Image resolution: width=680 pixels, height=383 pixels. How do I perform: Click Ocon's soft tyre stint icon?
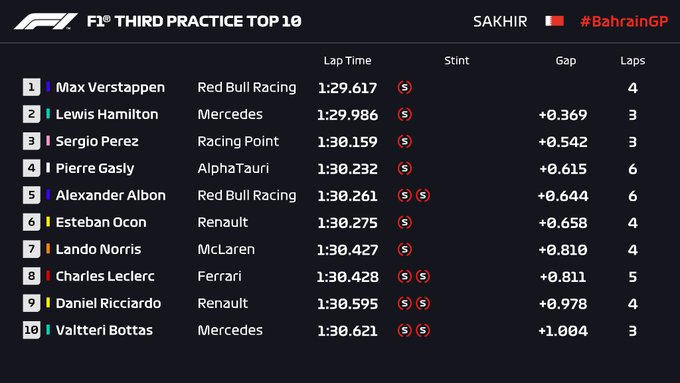(x=405, y=223)
